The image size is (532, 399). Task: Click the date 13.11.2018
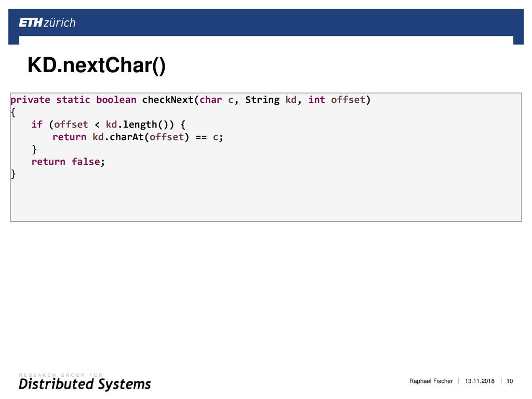pos(480,381)
